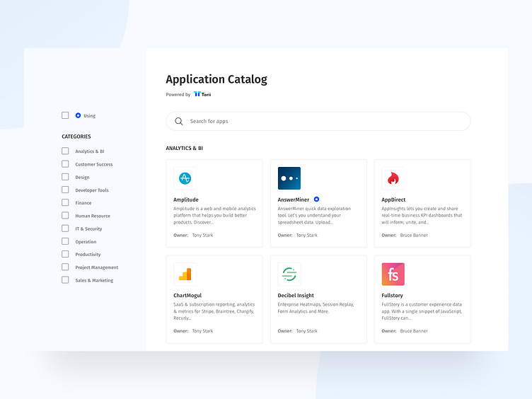
Task: Open the ChartMogul bar chart icon
Action: pos(185,274)
